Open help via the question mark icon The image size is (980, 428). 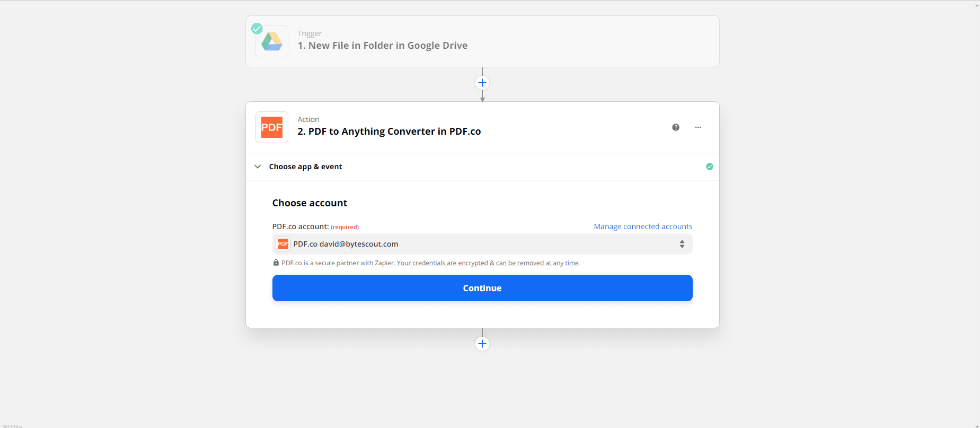click(x=676, y=127)
